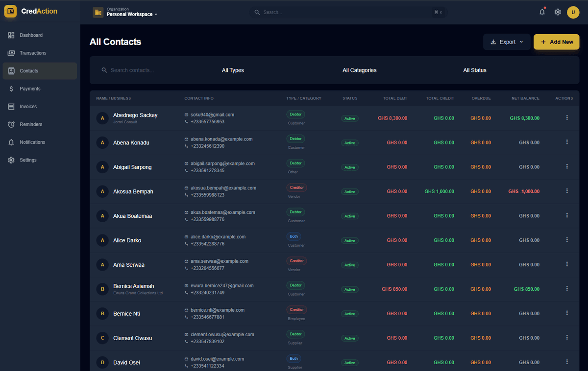Viewport: 588px width, 371px height.
Task: Click the CredAction logo icon
Action: pos(10,11)
